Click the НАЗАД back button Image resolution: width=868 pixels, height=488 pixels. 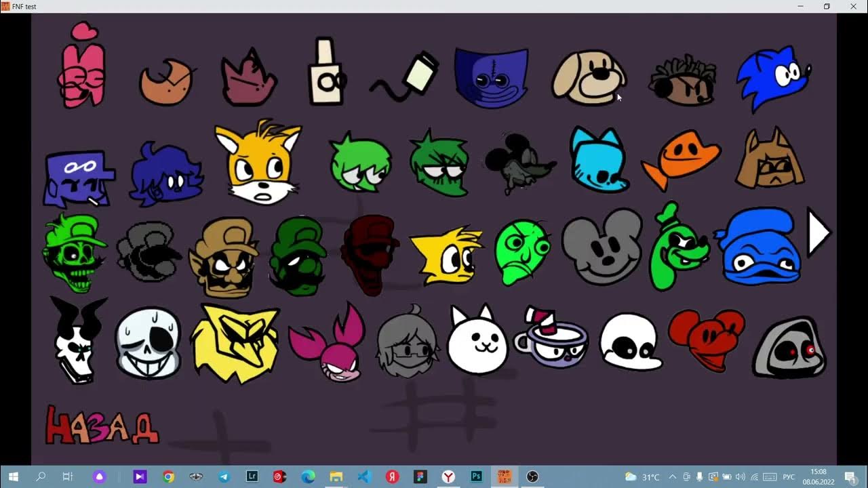coord(102,425)
